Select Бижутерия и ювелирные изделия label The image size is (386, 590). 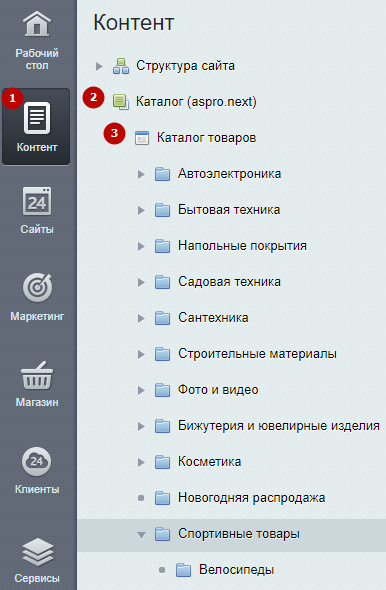pos(279,426)
